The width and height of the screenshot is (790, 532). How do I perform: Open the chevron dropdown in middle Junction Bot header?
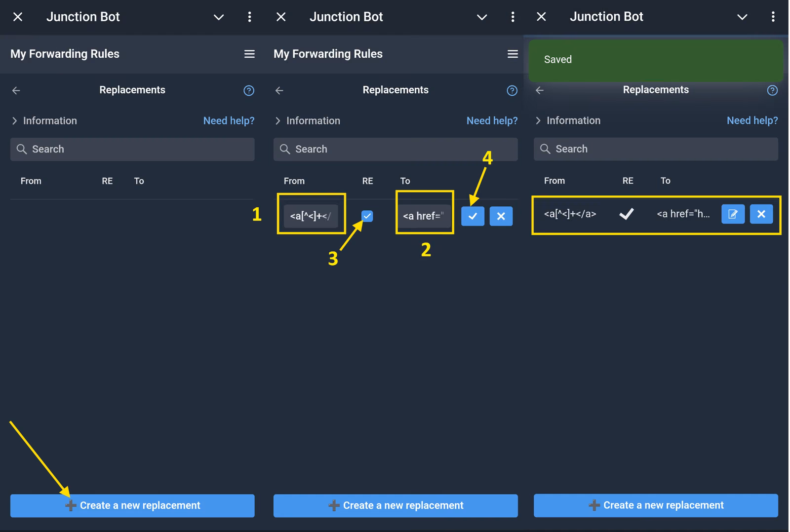click(482, 17)
